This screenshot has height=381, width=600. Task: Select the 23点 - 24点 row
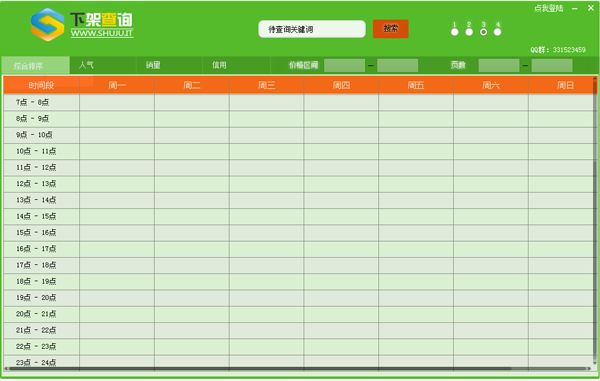pyautogui.click(x=298, y=361)
